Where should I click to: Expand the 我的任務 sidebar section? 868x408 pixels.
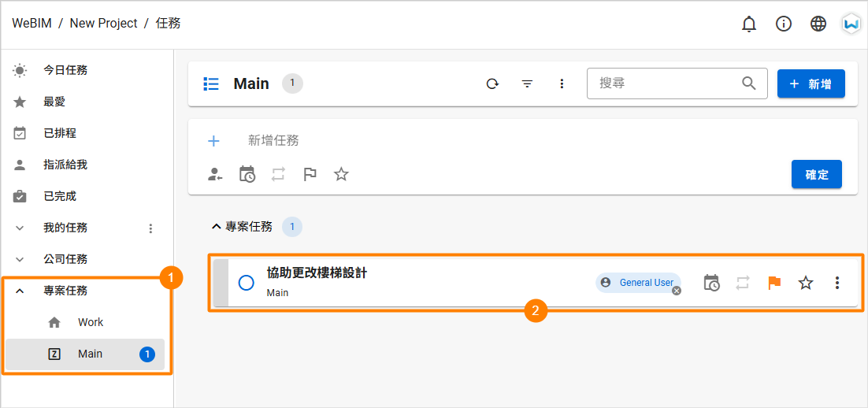point(20,228)
